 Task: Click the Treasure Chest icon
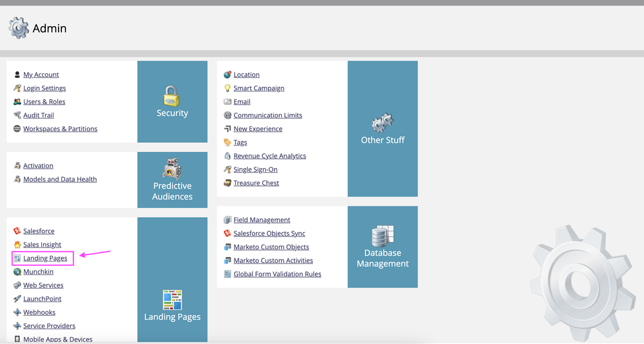pos(227,183)
